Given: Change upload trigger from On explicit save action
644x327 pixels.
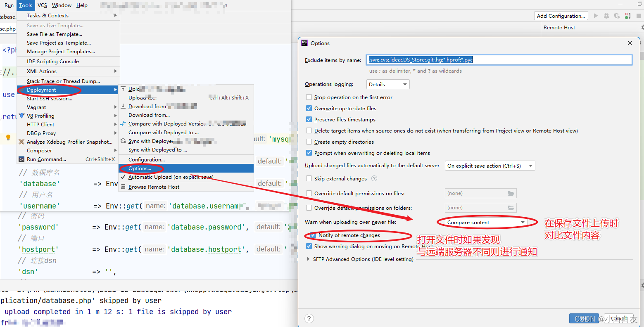Looking at the screenshot, I should [490, 166].
